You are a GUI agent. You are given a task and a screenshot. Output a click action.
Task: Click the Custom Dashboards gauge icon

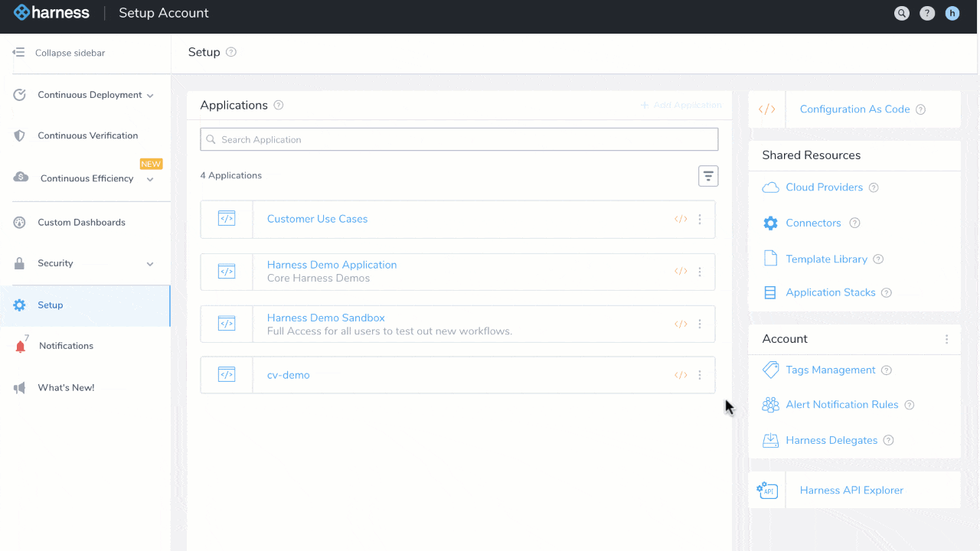[21, 223]
